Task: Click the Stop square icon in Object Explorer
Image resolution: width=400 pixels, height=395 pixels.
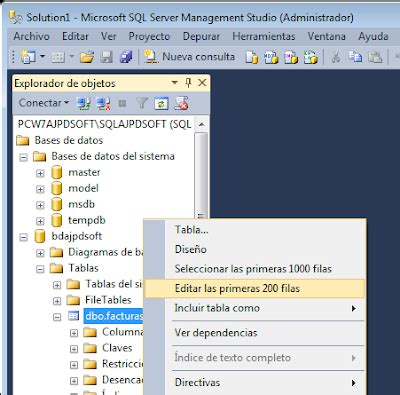Action: (123, 104)
